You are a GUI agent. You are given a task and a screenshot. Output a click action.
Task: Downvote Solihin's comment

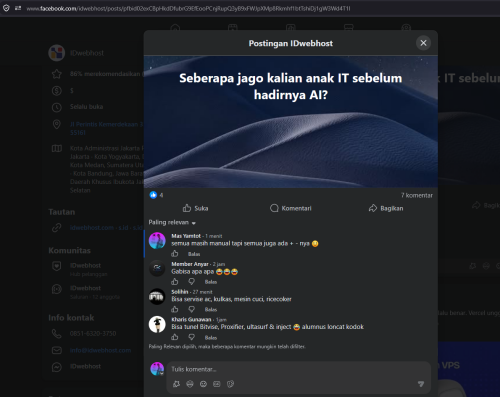[x=191, y=309]
